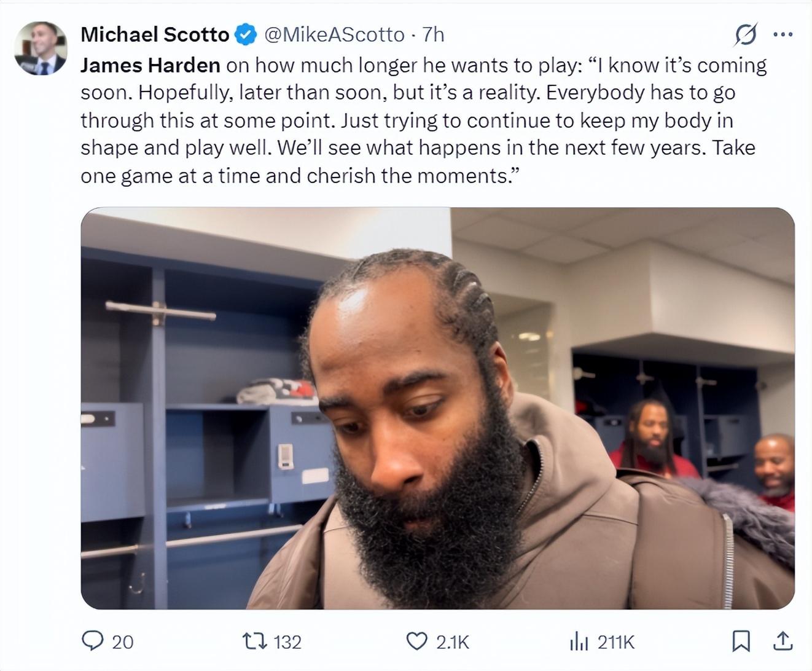Click the Michael Scotto display name

[155, 34]
